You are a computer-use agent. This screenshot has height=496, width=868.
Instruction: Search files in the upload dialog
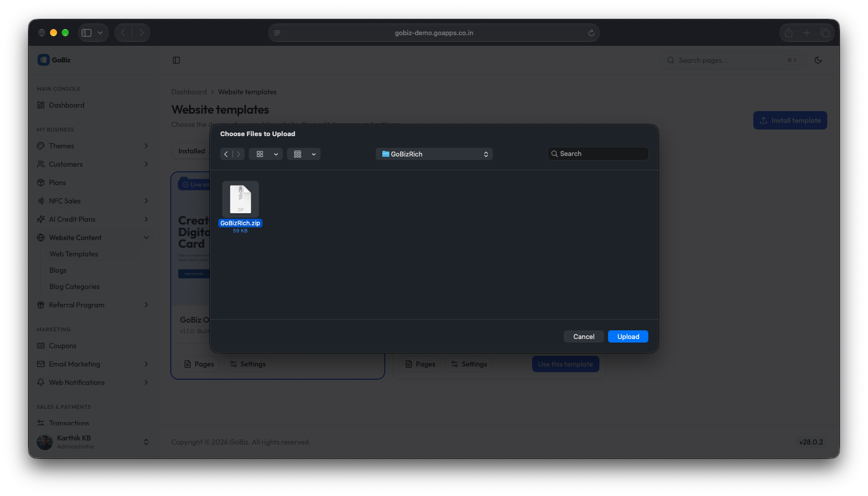click(598, 153)
